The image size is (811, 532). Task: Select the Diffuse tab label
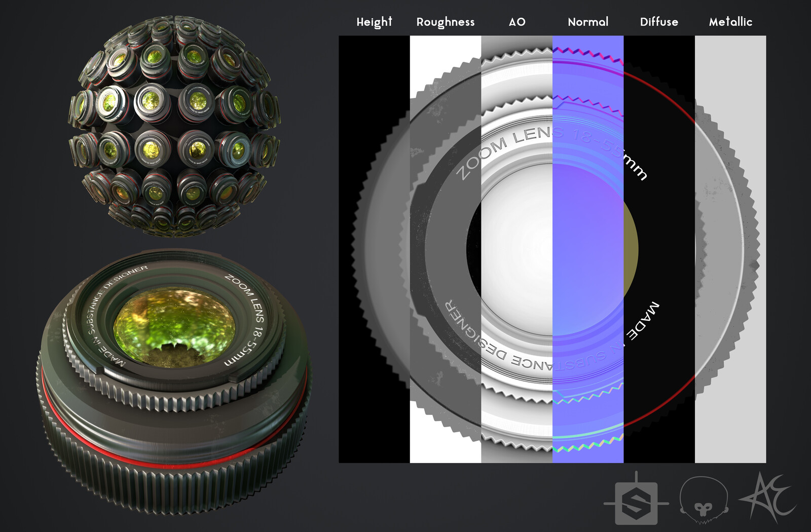click(x=659, y=22)
